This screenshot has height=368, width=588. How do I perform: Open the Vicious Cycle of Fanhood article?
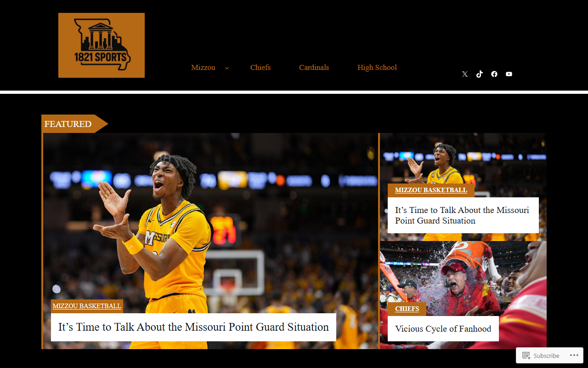point(443,328)
